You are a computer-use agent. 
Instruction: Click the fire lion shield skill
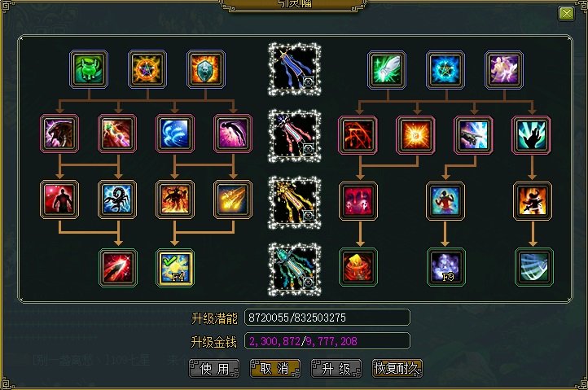pos(206,69)
